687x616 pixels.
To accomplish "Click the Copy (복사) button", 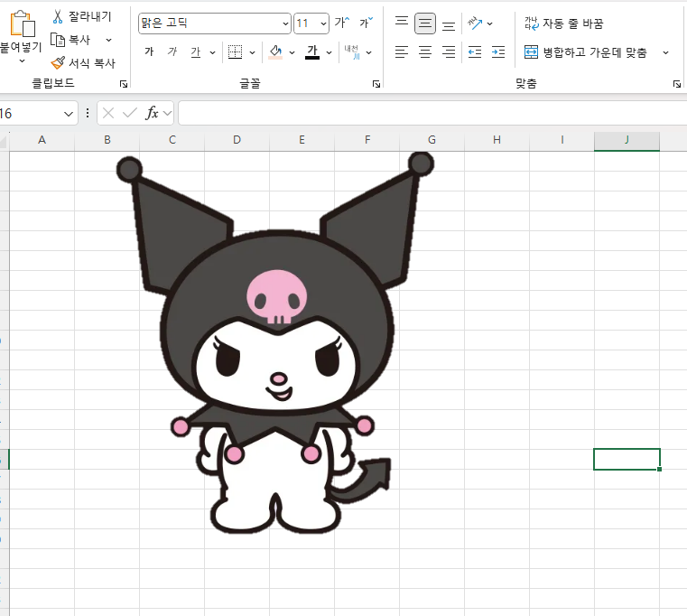I will coord(70,40).
